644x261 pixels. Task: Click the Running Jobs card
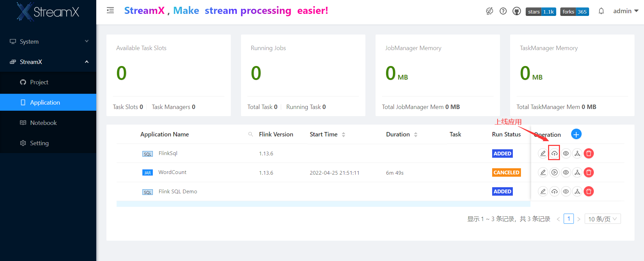[303, 75]
